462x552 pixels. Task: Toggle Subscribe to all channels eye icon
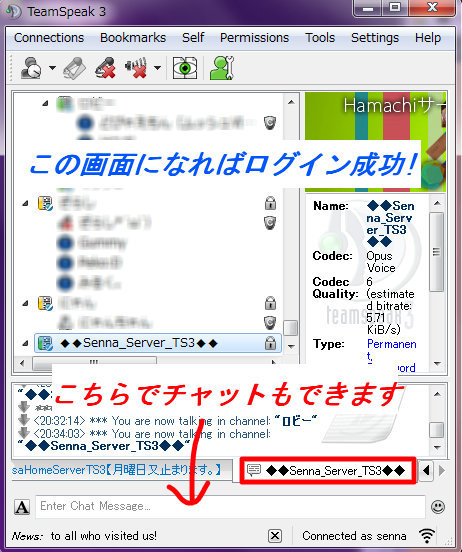[x=185, y=68]
